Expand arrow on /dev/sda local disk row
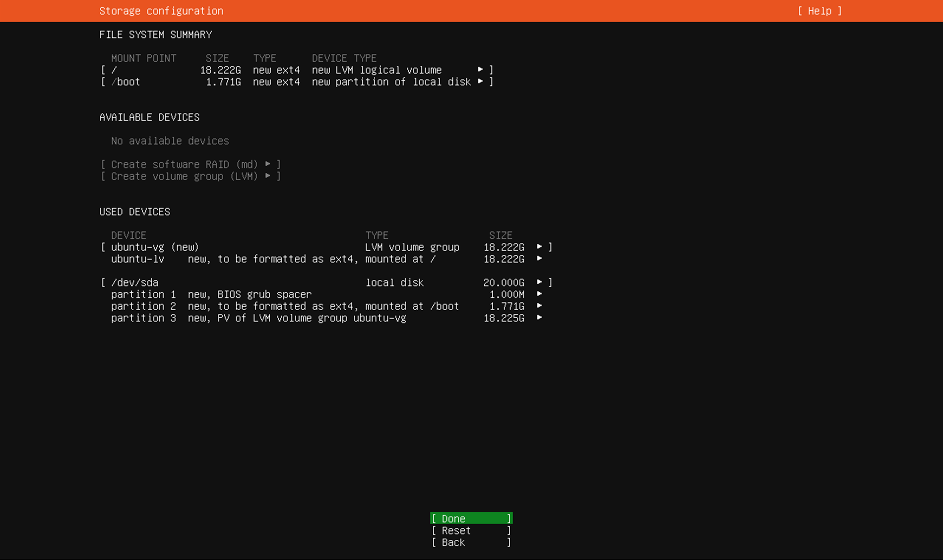The width and height of the screenshot is (943, 560). [539, 282]
